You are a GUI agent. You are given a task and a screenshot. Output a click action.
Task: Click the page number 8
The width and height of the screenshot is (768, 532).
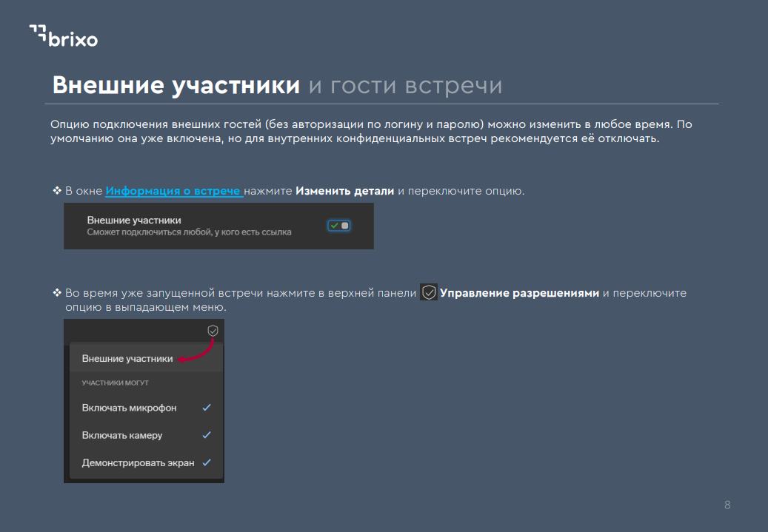click(x=727, y=505)
